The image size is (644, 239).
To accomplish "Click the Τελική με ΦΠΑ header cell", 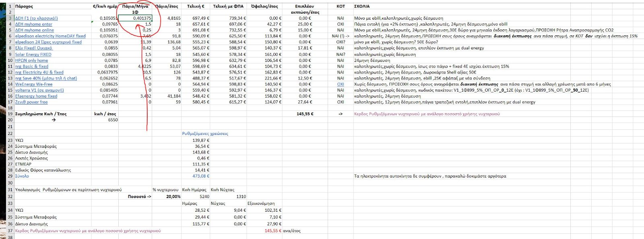I will pyautogui.click(x=228, y=6).
